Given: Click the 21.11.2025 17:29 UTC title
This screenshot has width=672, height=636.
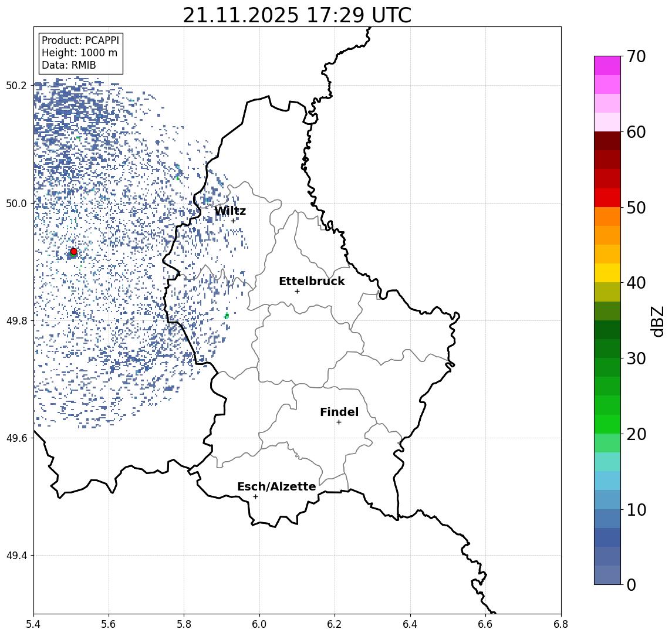Looking at the screenshot, I should (x=297, y=15).
